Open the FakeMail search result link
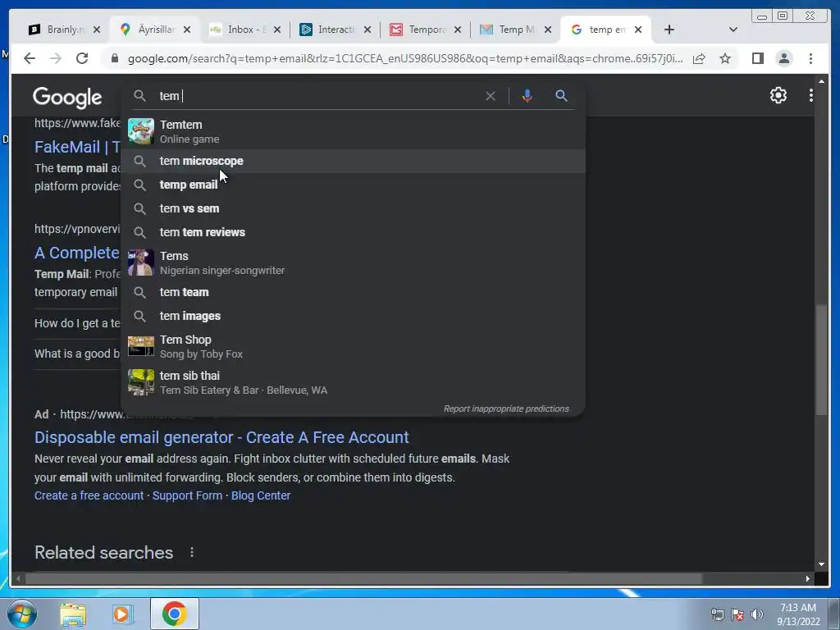This screenshot has height=630, width=840. [x=77, y=147]
